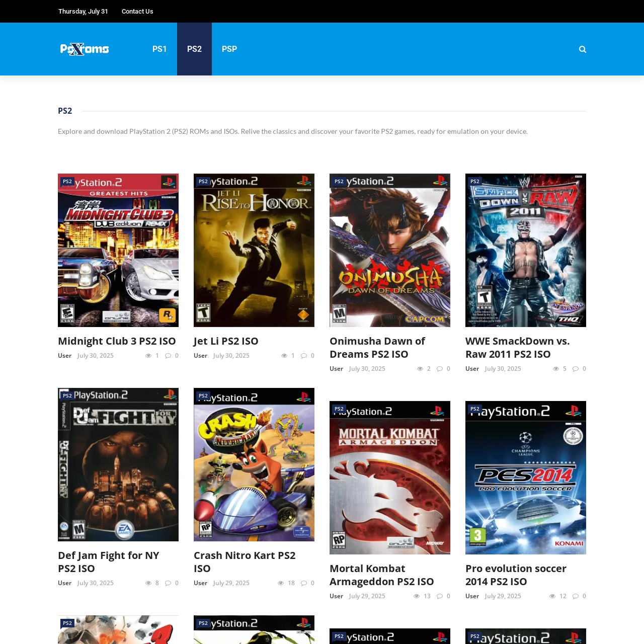Click the PSXroms site logo

[85, 49]
